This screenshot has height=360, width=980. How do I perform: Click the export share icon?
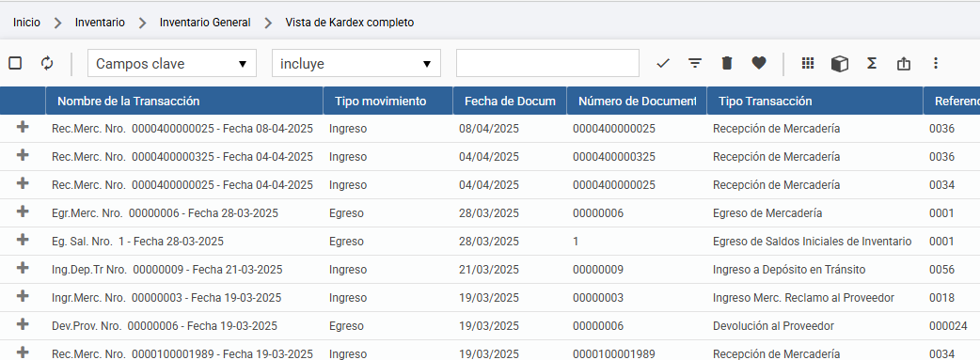coord(903,63)
